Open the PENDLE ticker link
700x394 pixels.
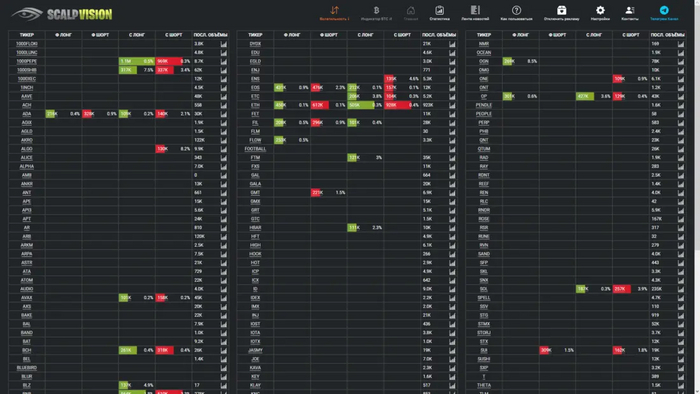[x=484, y=105]
